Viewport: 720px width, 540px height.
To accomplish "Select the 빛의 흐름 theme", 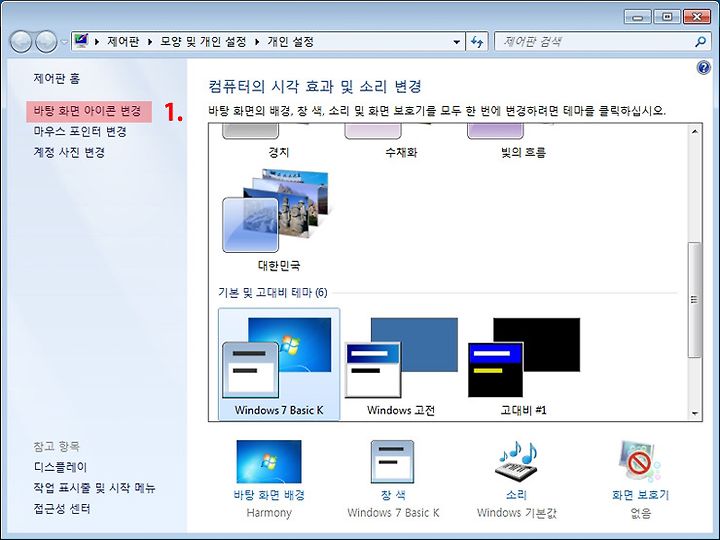I will click(x=523, y=141).
